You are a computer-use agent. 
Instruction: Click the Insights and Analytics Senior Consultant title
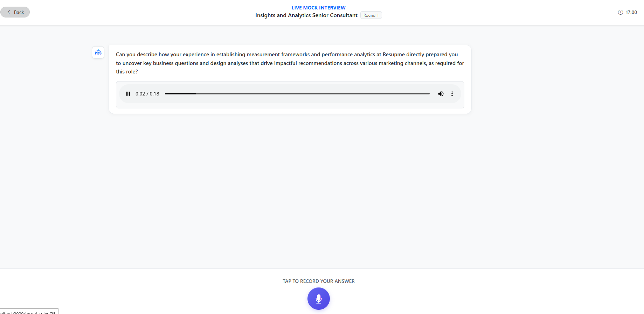pyautogui.click(x=306, y=15)
